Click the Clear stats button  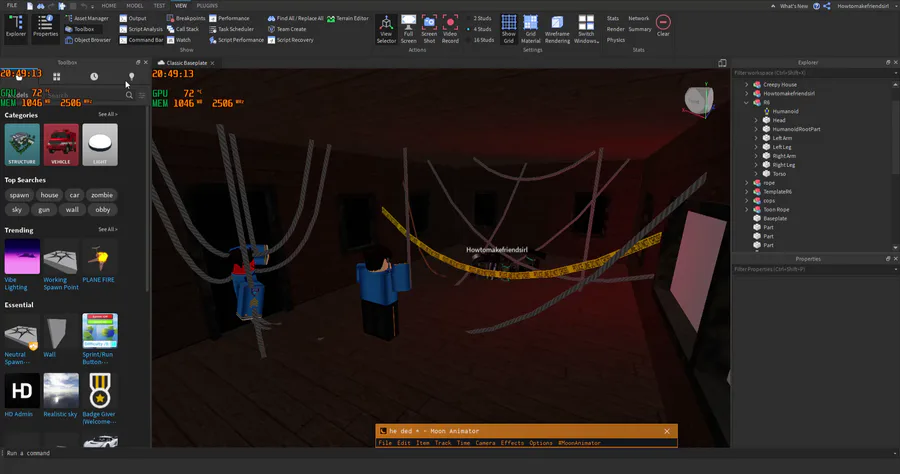pos(663,26)
